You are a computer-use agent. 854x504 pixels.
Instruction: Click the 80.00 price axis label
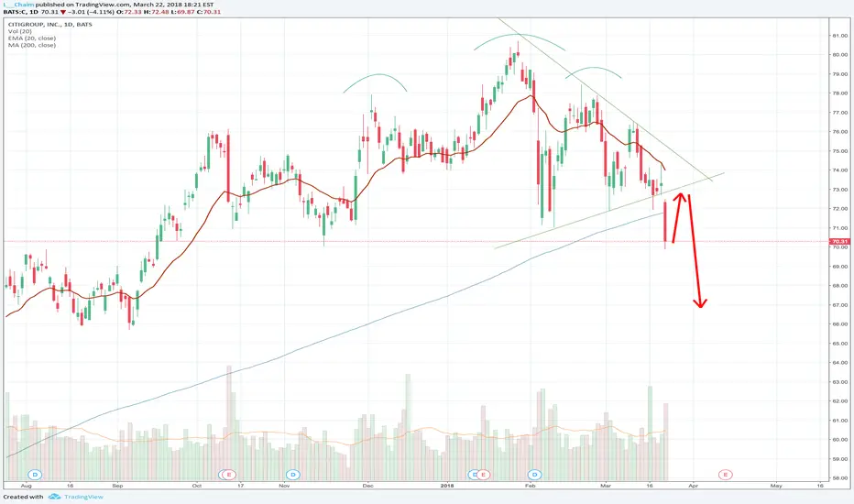pos(839,54)
